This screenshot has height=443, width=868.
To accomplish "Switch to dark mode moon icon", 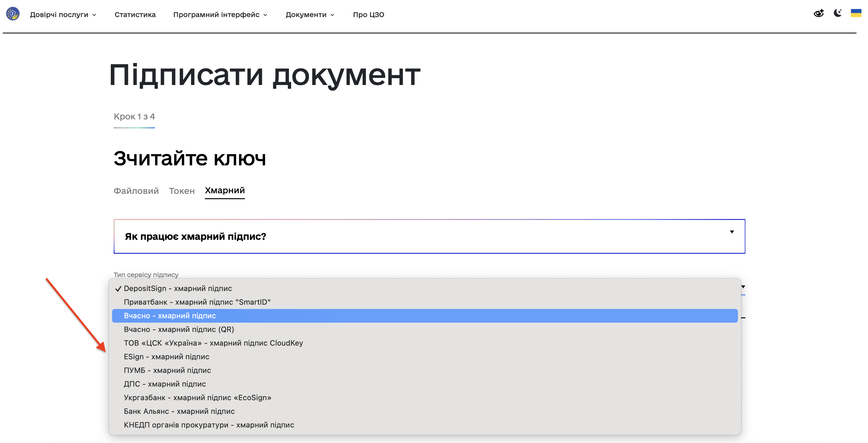I will coord(837,13).
